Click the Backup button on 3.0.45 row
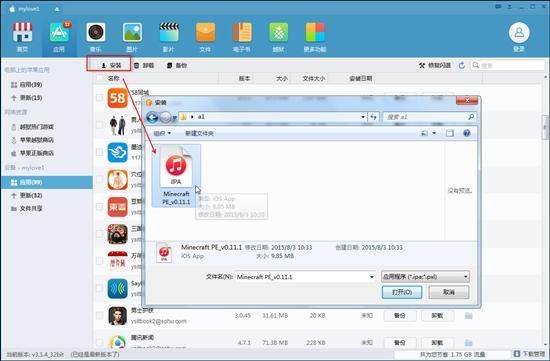Image resolution: width=550 pixels, height=361 pixels. (x=400, y=316)
